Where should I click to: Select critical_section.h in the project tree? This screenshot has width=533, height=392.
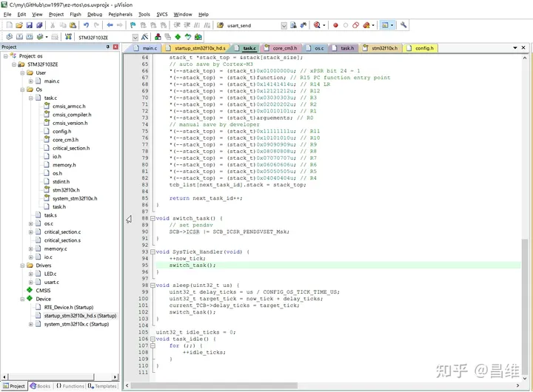71,148
